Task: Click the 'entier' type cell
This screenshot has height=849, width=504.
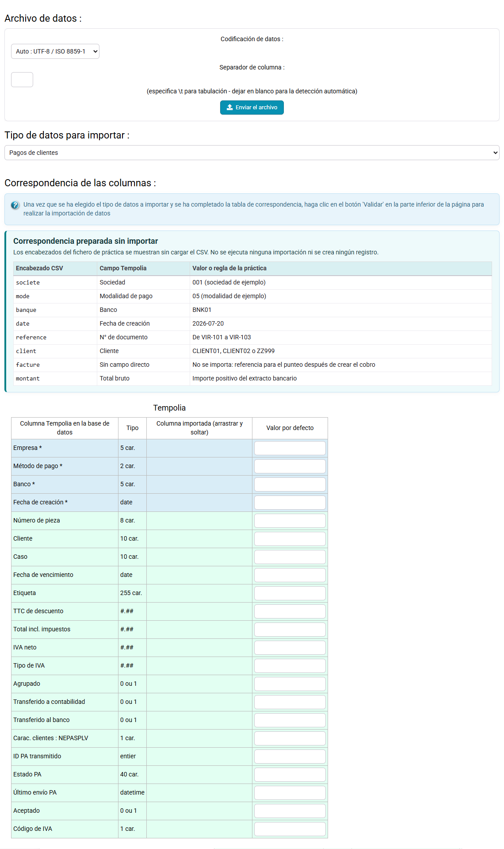Action: point(132,756)
